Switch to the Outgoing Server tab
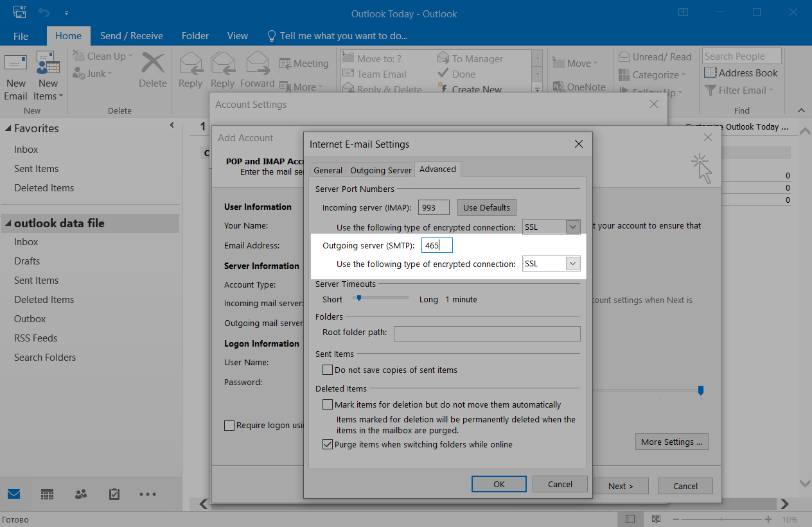Image resolution: width=812 pixels, height=527 pixels. pyautogui.click(x=381, y=170)
